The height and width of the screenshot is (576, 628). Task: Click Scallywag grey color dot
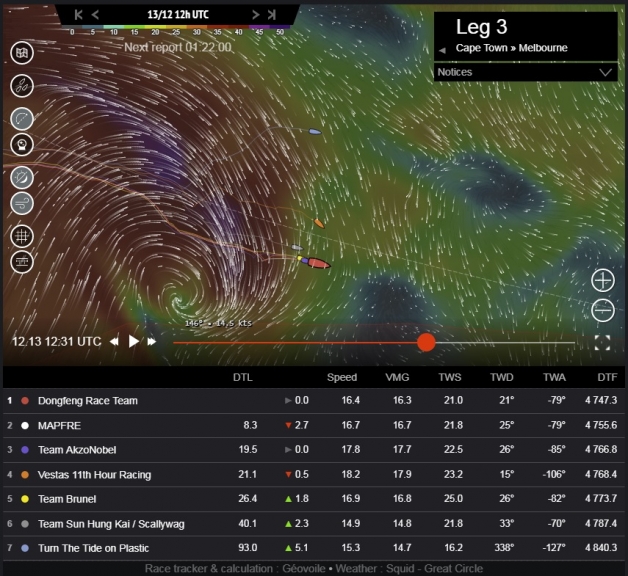tap(25, 524)
